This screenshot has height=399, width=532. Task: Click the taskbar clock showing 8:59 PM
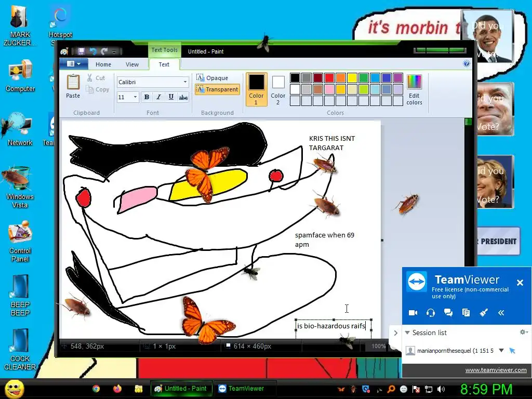486,389
